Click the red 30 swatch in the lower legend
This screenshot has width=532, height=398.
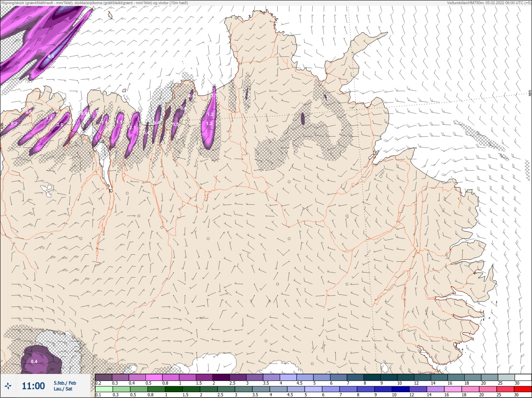point(523,389)
